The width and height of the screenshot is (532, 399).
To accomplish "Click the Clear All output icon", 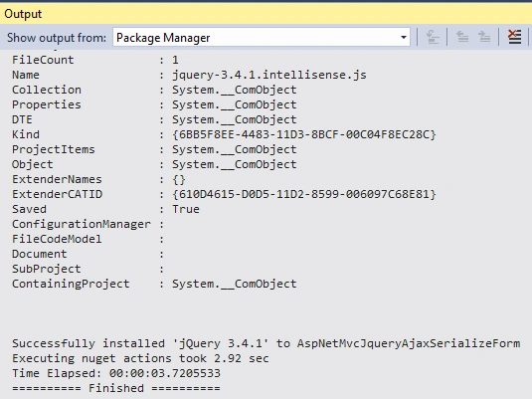I will pos(514,37).
